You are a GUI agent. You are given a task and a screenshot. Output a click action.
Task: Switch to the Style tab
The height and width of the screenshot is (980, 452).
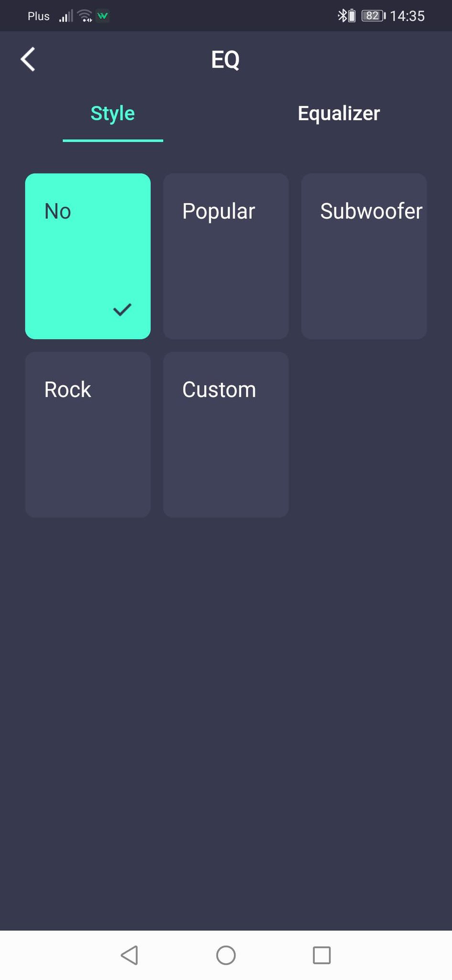tap(113, 114)
